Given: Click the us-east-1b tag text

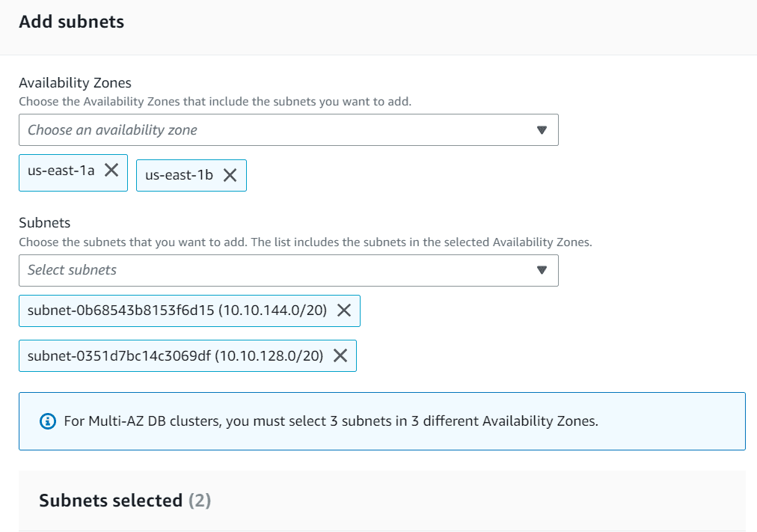Looking at the screenshot, I should [179, 175].
